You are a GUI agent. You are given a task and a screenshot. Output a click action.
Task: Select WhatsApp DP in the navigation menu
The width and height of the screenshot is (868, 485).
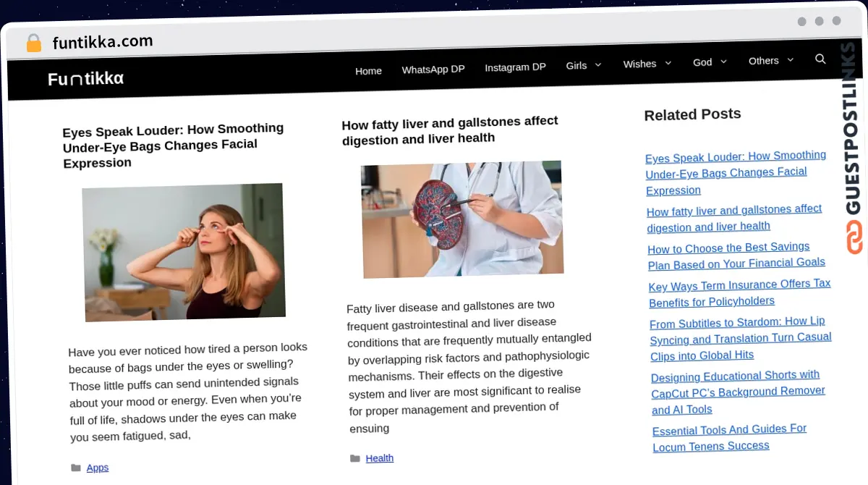433,69
